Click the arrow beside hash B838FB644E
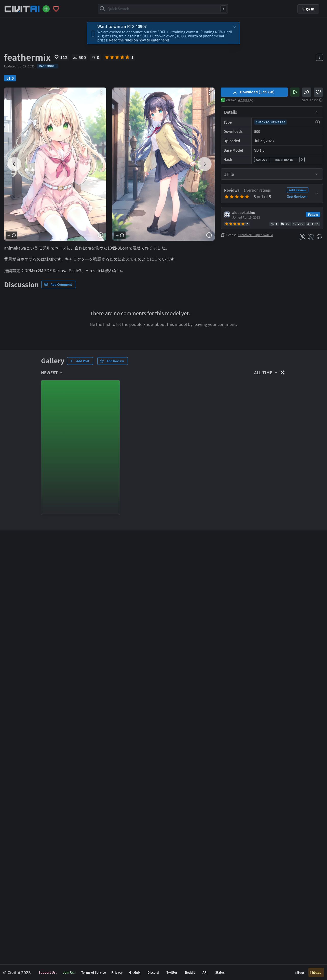 [302, 160]
